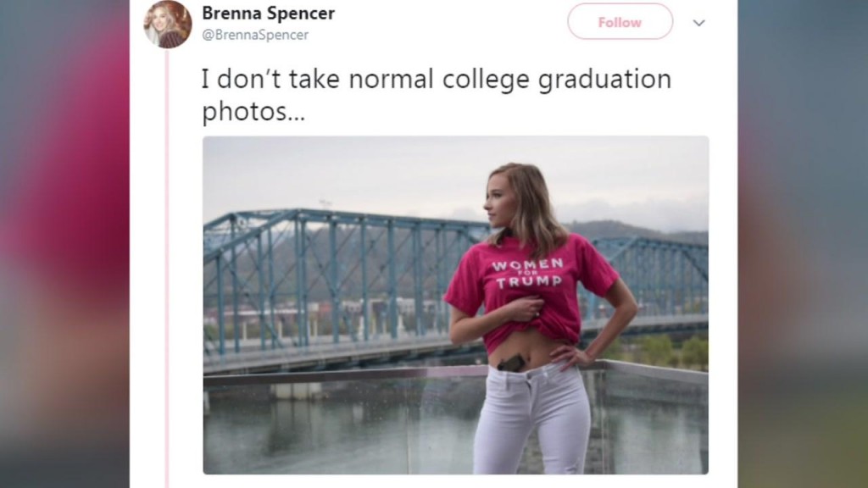Image resolution: width=868 pixels, height=488 pixels.
Task: Click the WOMEN FOR TRUMP shirt text in the photo
Action: click(528, 273)
